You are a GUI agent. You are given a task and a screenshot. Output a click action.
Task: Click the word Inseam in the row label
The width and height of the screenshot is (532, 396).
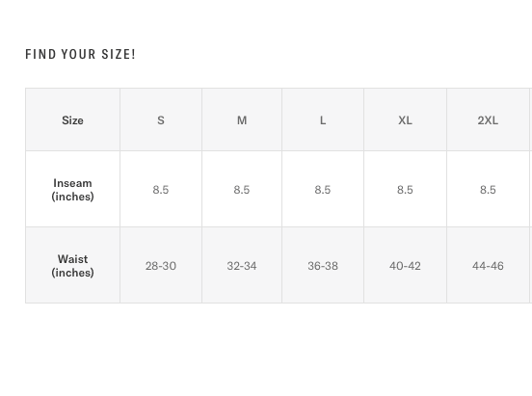click(x=72, y=183)
